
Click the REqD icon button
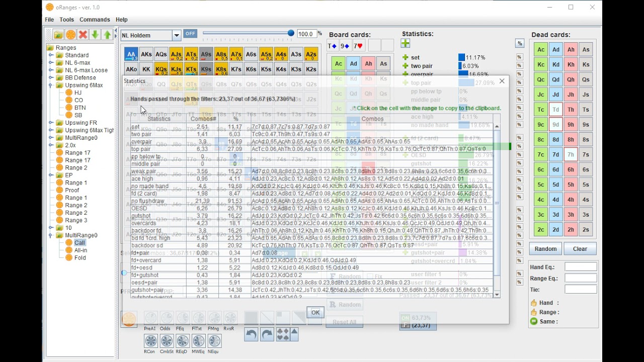tap(182, 341)
